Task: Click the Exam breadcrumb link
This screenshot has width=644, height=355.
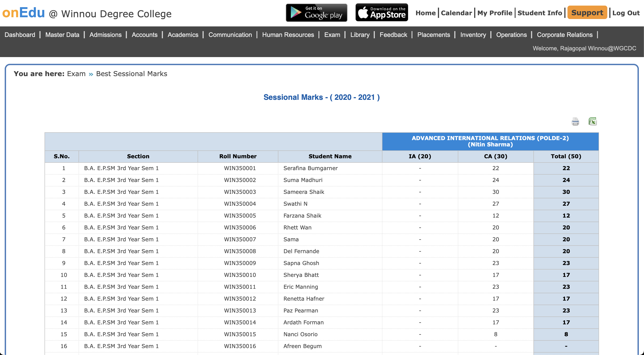Action: pyautogui.click(x=76, y=74)
